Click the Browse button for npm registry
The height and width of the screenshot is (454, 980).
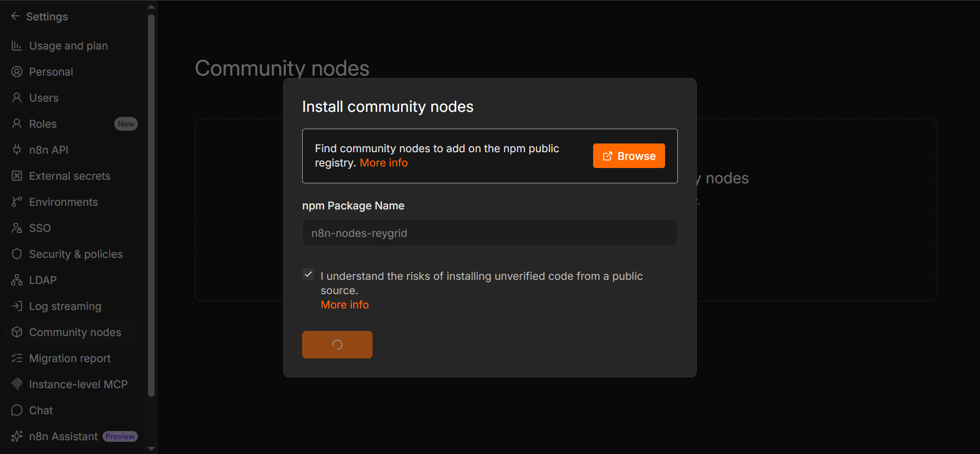click(x=629, y=156)
